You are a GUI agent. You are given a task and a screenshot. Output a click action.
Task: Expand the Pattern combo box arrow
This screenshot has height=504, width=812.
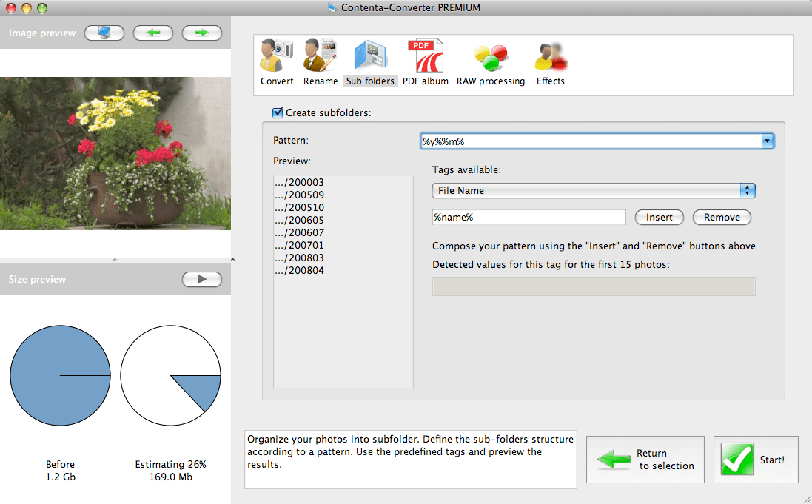click(768, 141)
